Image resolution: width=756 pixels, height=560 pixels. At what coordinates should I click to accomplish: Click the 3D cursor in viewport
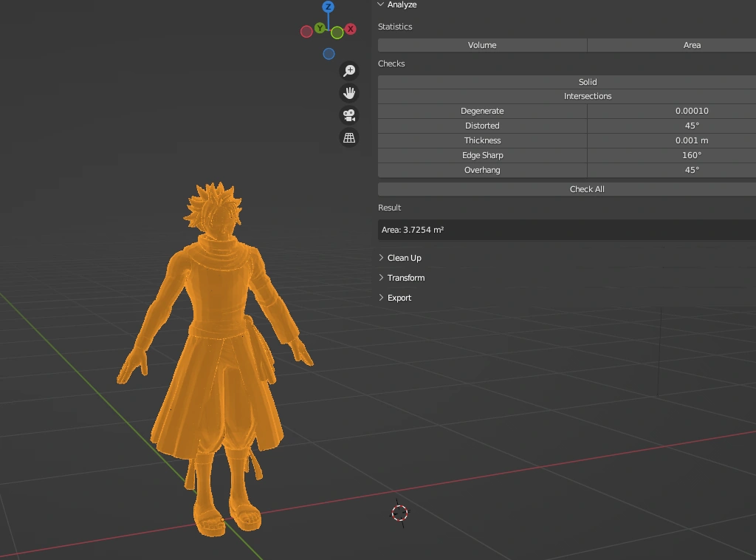coord(399,513)
